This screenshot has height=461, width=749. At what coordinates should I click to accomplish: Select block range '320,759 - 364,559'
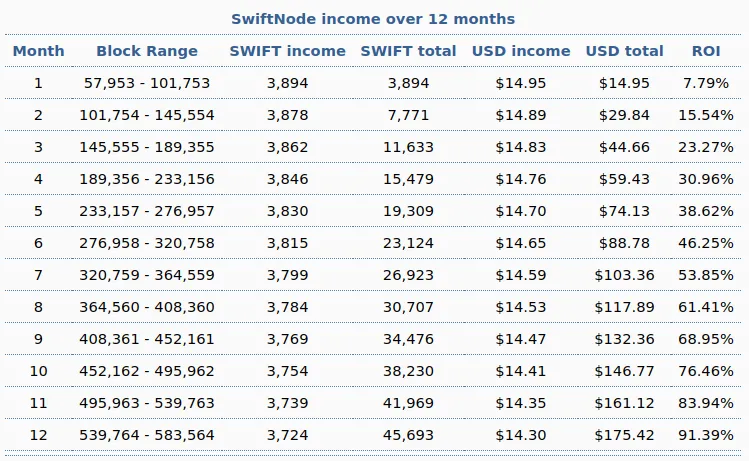147,275
